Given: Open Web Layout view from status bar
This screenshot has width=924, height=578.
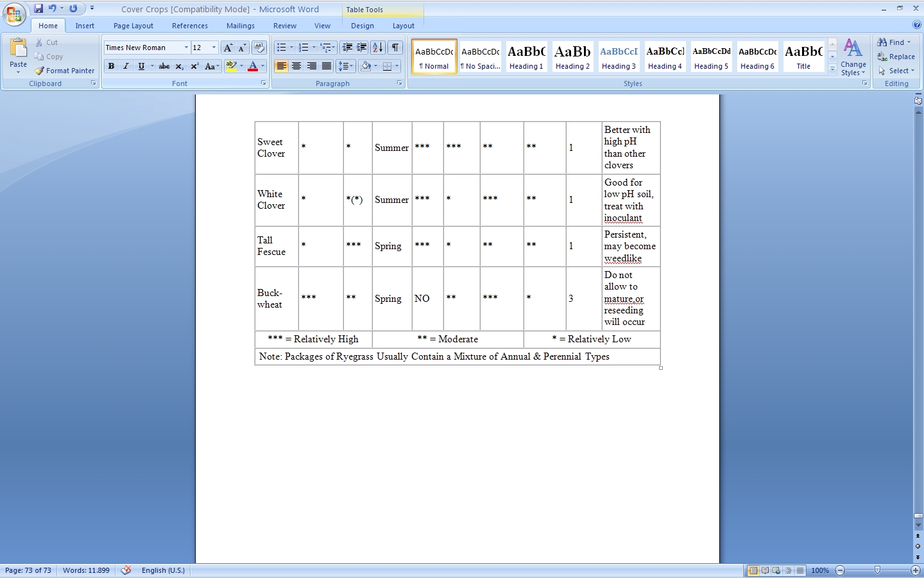Looking at the screenshot, I should coord(776,570).
